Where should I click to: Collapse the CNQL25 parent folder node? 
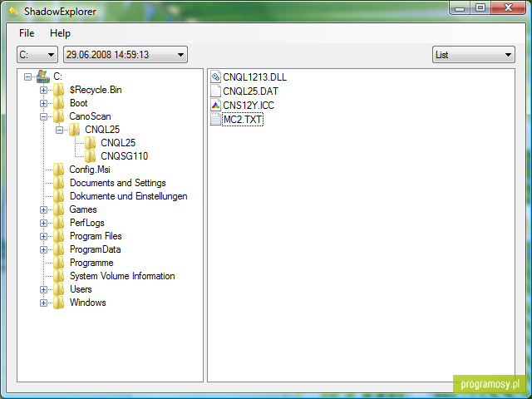59,130
